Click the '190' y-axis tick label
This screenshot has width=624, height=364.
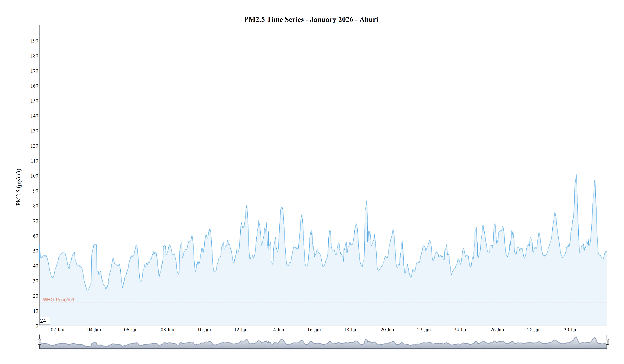pyautogui.click(x=34, y=41)
